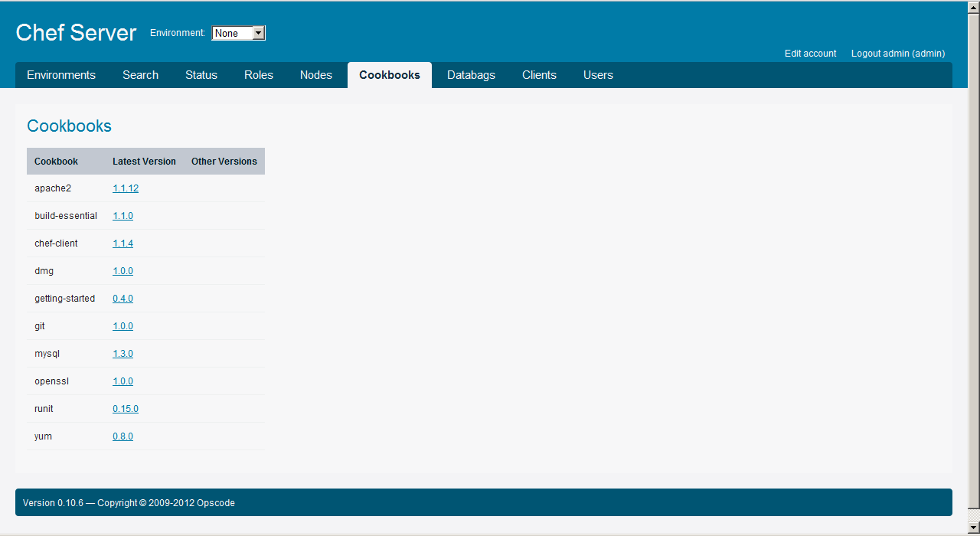Screen dimensions: 980x536
Task: Open the Edit account link
Action: 810,54
